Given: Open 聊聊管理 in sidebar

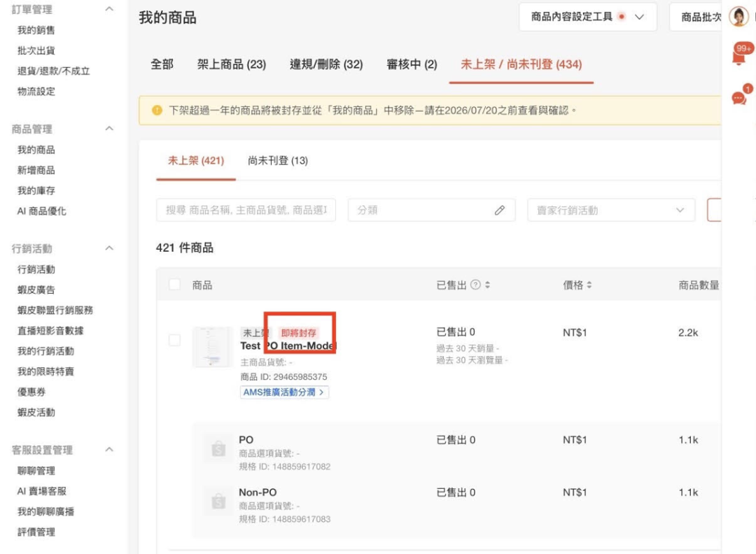Looking at the screenshot, I should click(36, 471).
